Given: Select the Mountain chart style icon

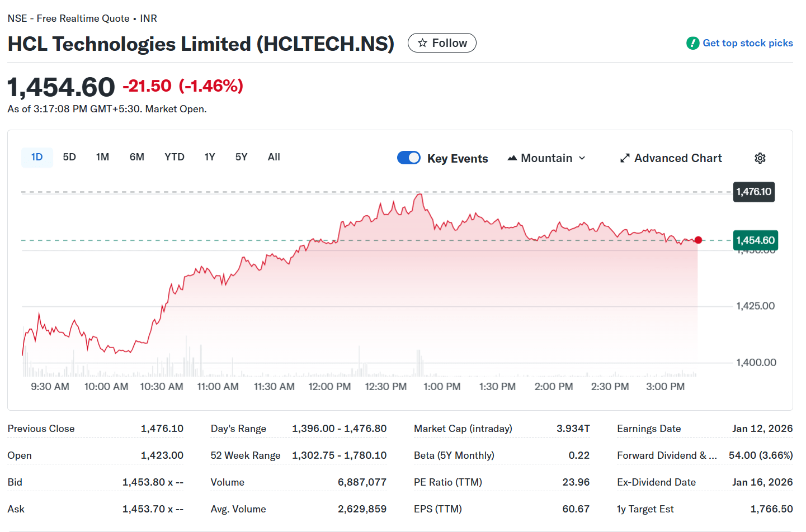Looking at the screenshot, I should [x=512, y=158].
